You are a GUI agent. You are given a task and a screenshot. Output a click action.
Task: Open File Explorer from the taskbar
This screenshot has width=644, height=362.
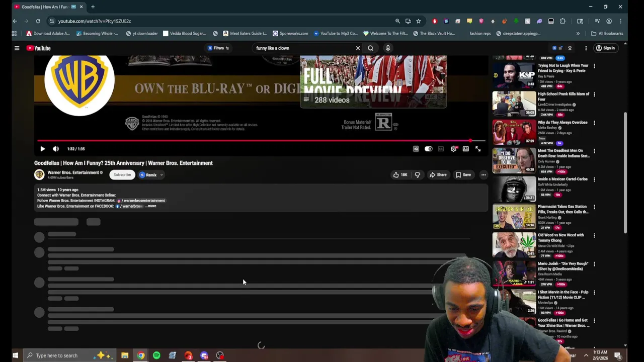point(125,355)
